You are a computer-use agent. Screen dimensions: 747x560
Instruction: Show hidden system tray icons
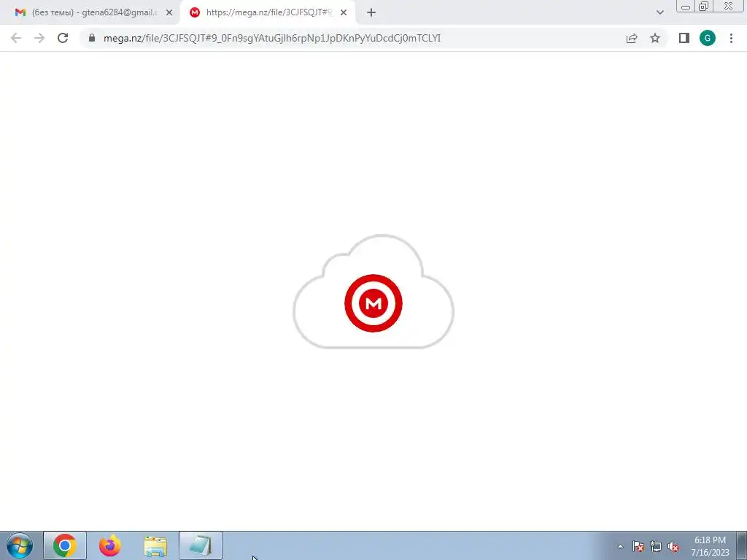620,546
